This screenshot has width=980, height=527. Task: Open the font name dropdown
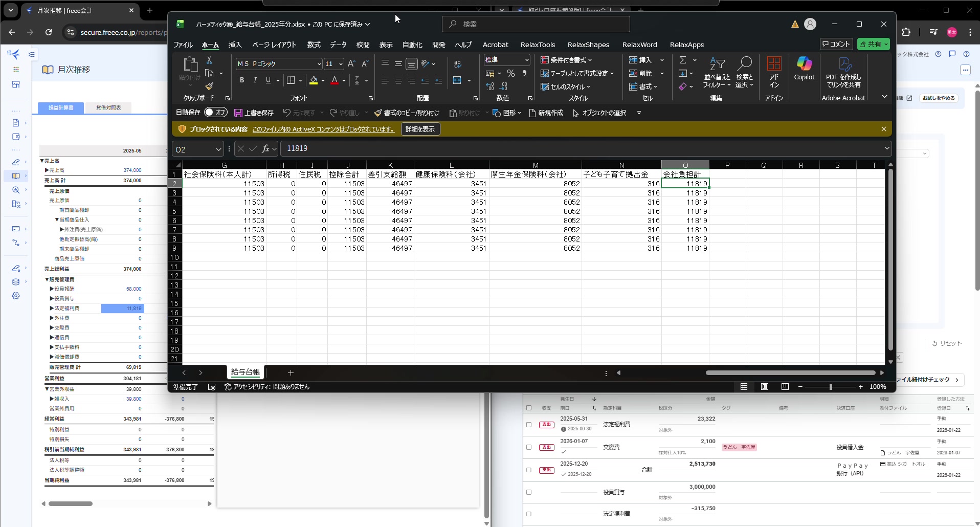click(x=319, y=64)
